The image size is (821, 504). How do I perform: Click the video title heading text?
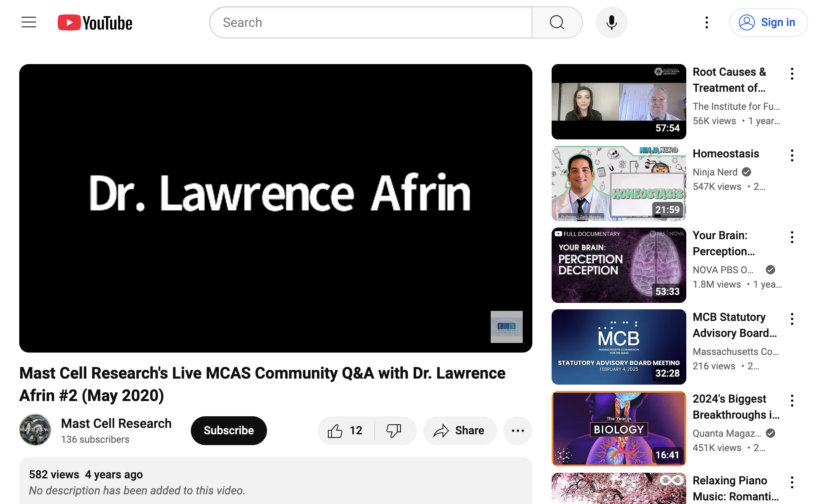coord(262,384)
